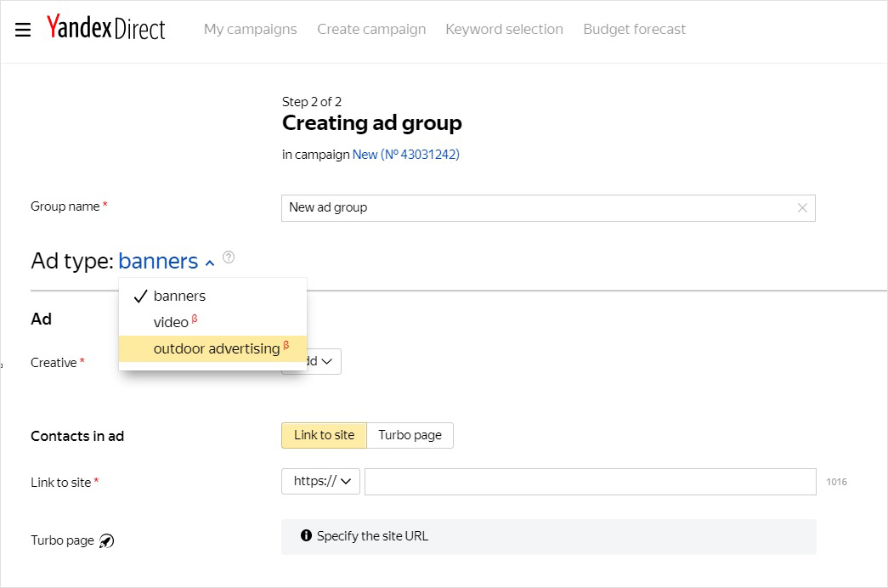Click the site URL input field
This screenshot has height=588, width=888.
tap(590, 482)
